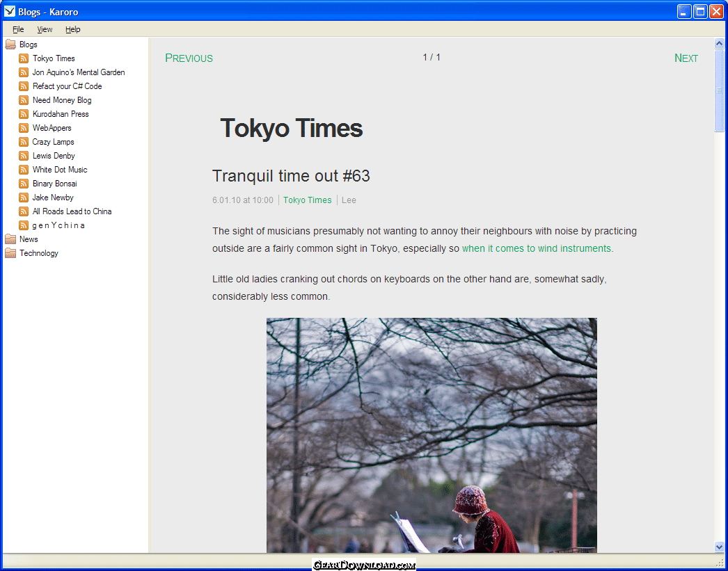Viewport: 728px width, 571px height.
Task: Open the green Tokyo Times source link
Action: point(308,200)
